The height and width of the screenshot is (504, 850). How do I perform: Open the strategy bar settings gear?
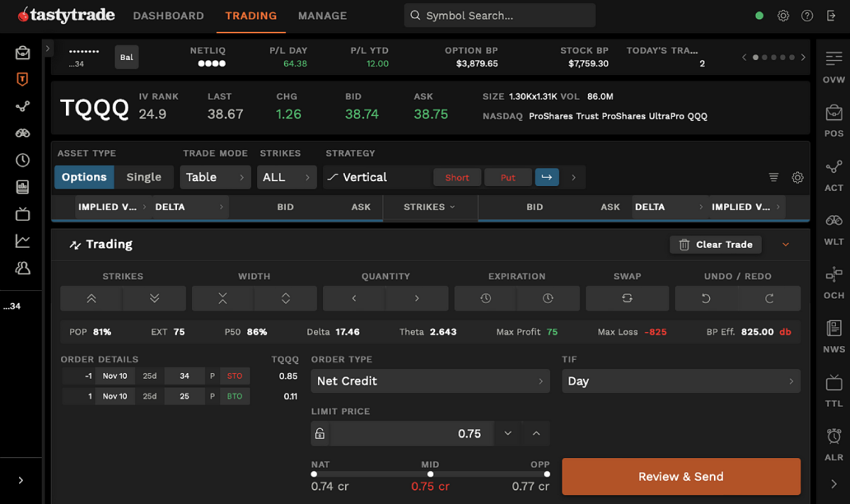point(798,177)
